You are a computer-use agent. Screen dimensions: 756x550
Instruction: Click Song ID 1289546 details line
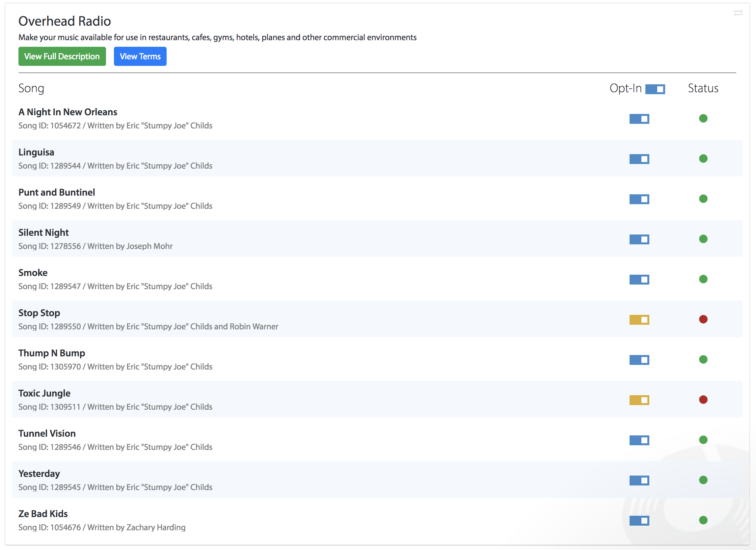pyautogui.click(x=115, y=447)
